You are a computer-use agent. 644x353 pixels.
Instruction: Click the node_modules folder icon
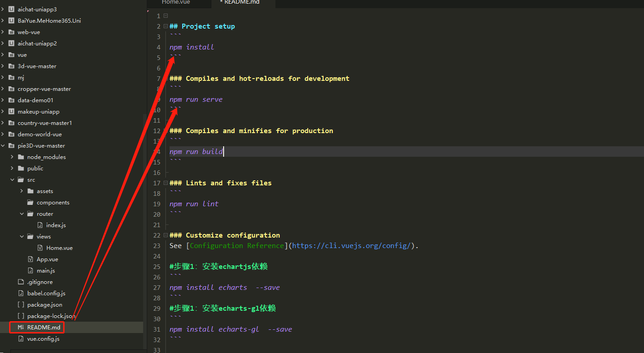[x=21, y=157]
